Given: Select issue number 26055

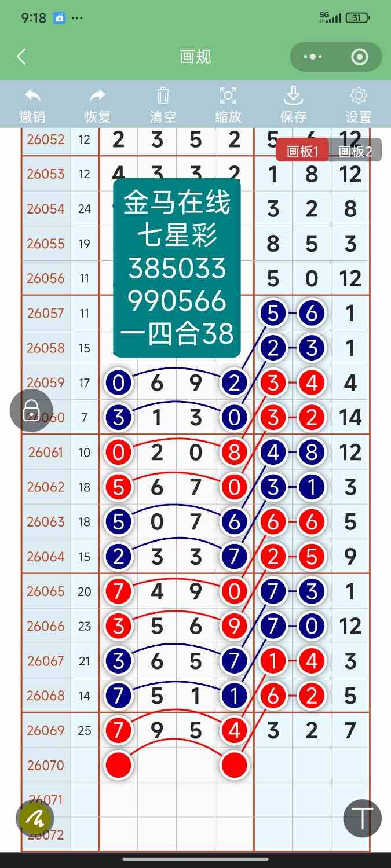Looking at the screenshot, I should pyautogui.click(x=46, y=244).
